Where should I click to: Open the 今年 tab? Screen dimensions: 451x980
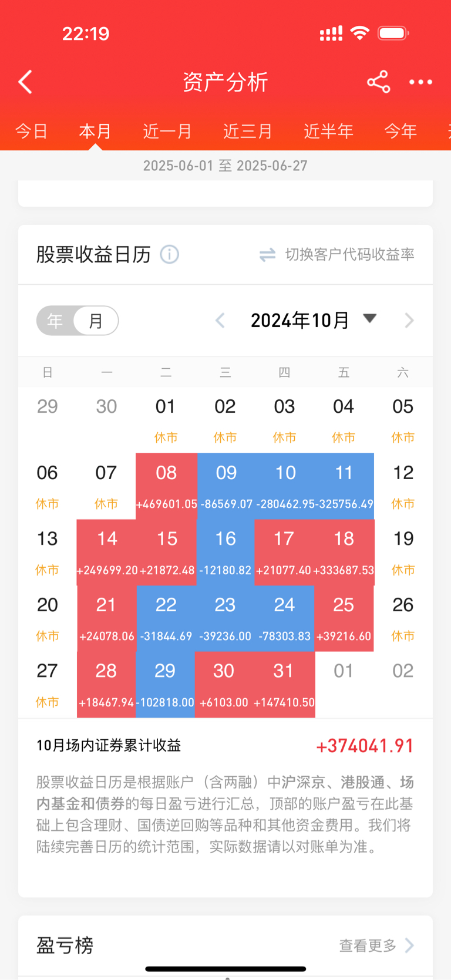coord(400,131)
